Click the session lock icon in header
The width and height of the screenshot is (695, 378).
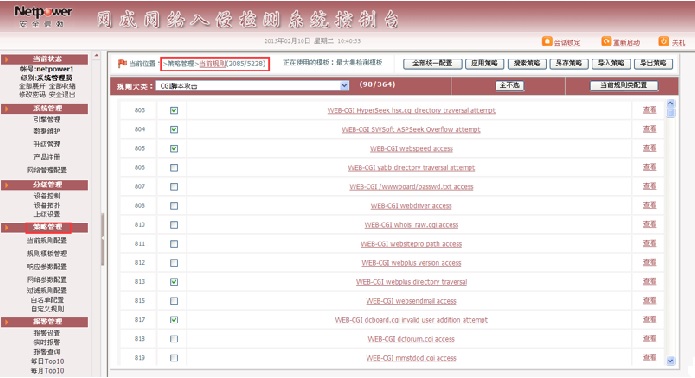click(x=547, y=42)
